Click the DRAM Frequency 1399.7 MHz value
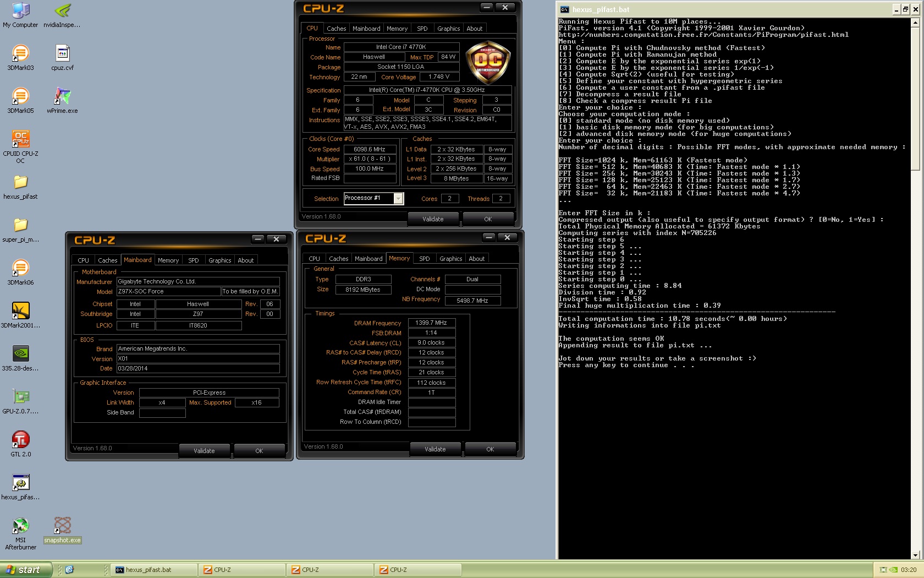This screenshot has height=578, width=924. 431,323
